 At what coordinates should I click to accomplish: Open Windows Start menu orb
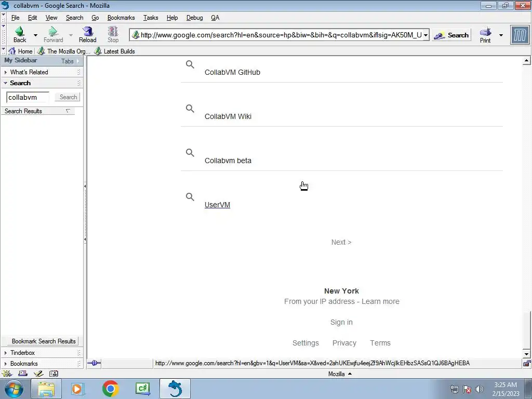pos(13,389)
